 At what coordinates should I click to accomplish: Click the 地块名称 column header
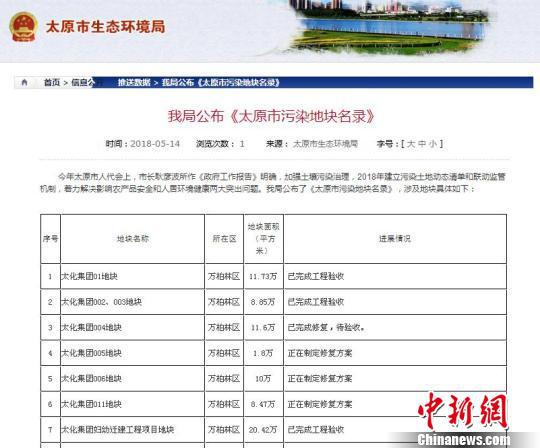(133, 239)
